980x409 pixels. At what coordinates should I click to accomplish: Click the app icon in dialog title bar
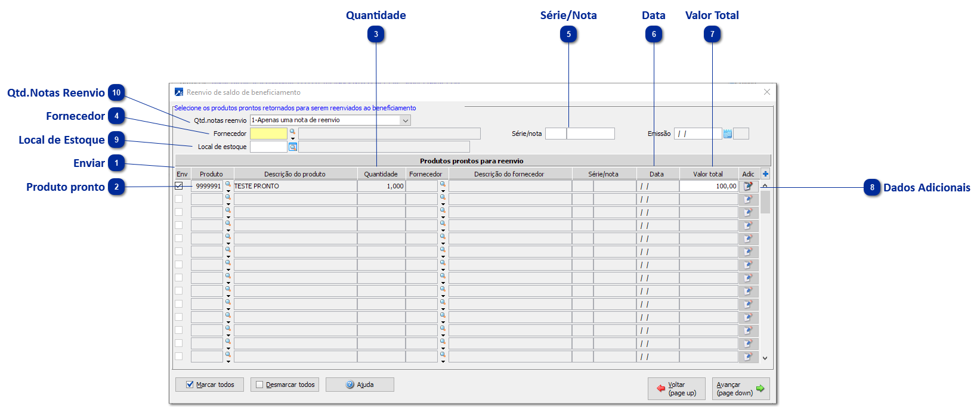(179, 92)
